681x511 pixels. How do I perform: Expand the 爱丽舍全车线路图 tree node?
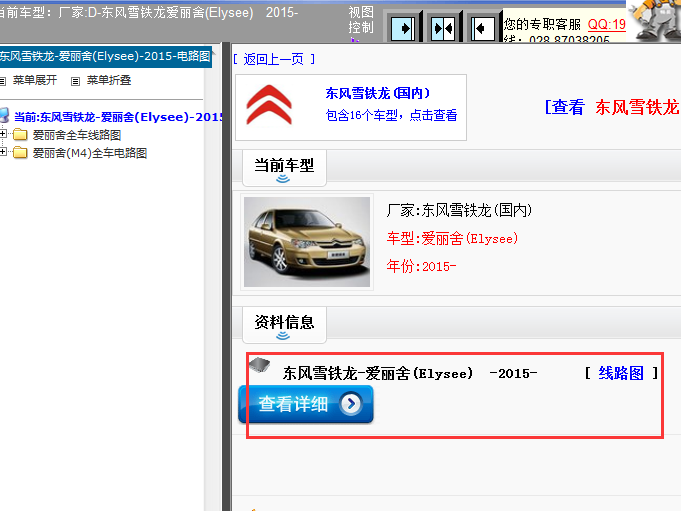[x=3, y=134]
